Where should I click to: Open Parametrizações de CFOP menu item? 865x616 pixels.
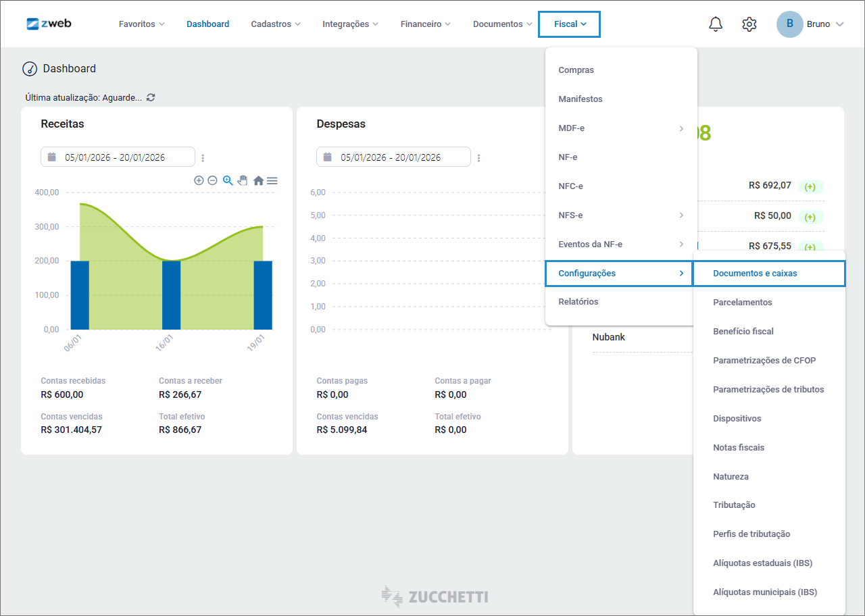tap(764, 361)
